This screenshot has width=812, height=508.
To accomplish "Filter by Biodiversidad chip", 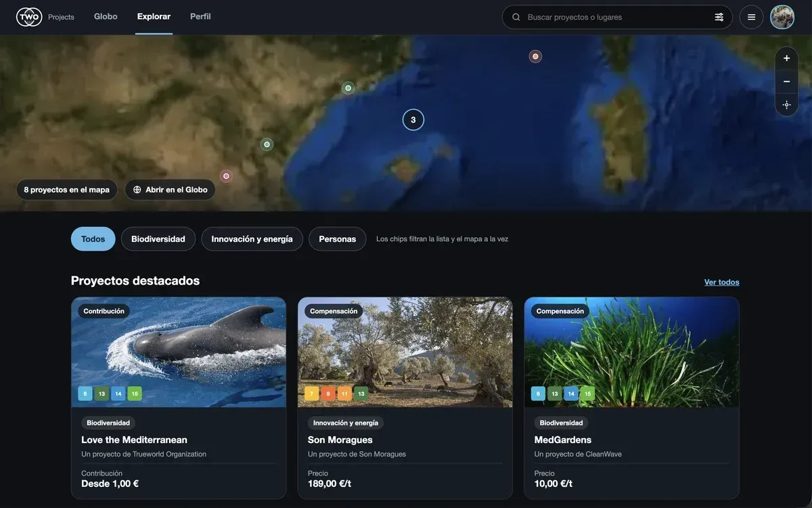I will (158, 239).
